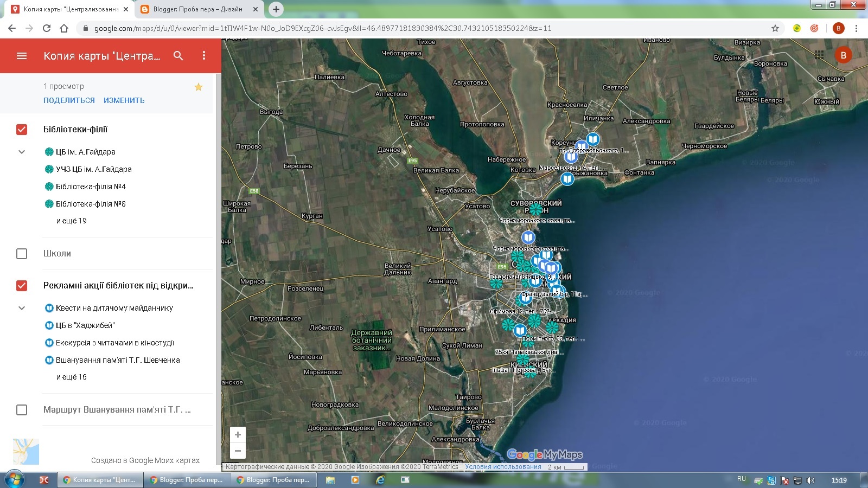
Task: Click the account avatar B on the map
Action: tap(843, 55)
